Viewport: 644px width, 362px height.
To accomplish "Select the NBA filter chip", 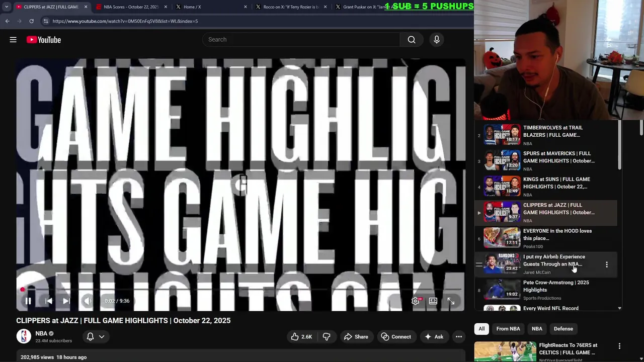I will click(x=537, y=329).
